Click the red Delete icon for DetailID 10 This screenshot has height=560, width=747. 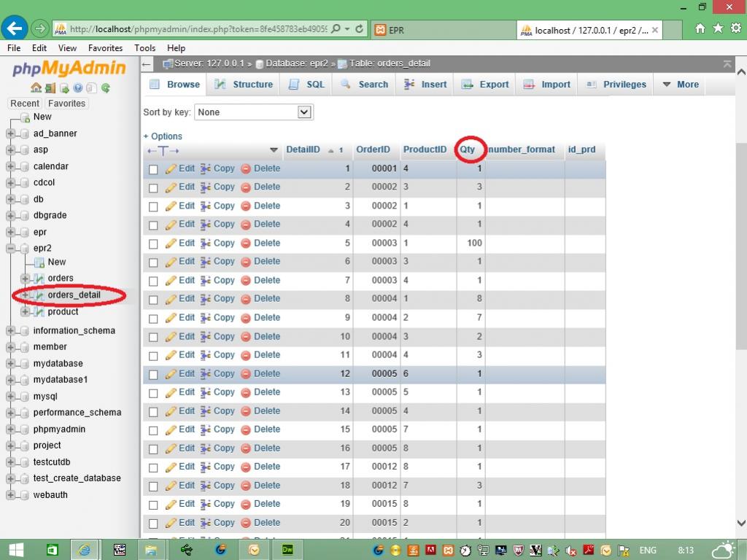(246, 337)
